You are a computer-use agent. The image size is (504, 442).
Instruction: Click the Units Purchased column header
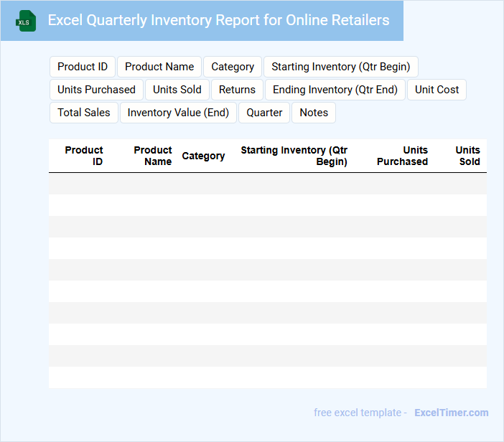coord(403,156)
